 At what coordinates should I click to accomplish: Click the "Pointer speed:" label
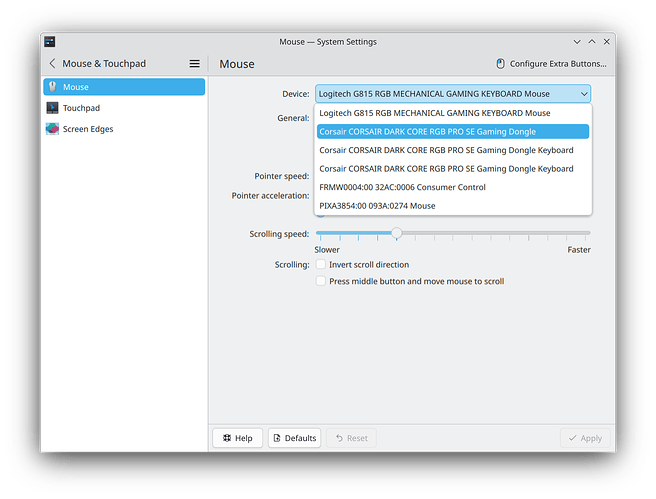click(x=282, y=176)
